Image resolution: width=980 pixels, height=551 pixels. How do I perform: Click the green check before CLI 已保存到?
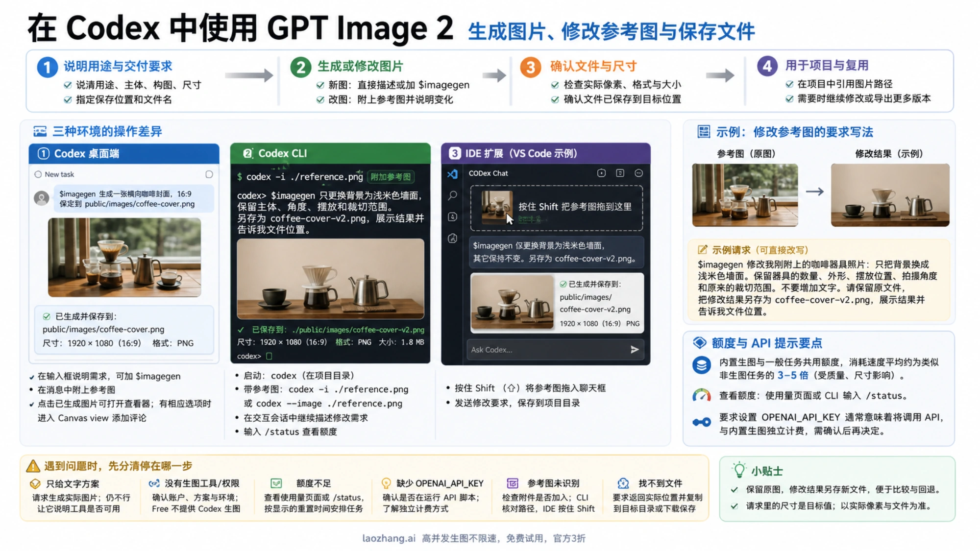click(241, 330)
